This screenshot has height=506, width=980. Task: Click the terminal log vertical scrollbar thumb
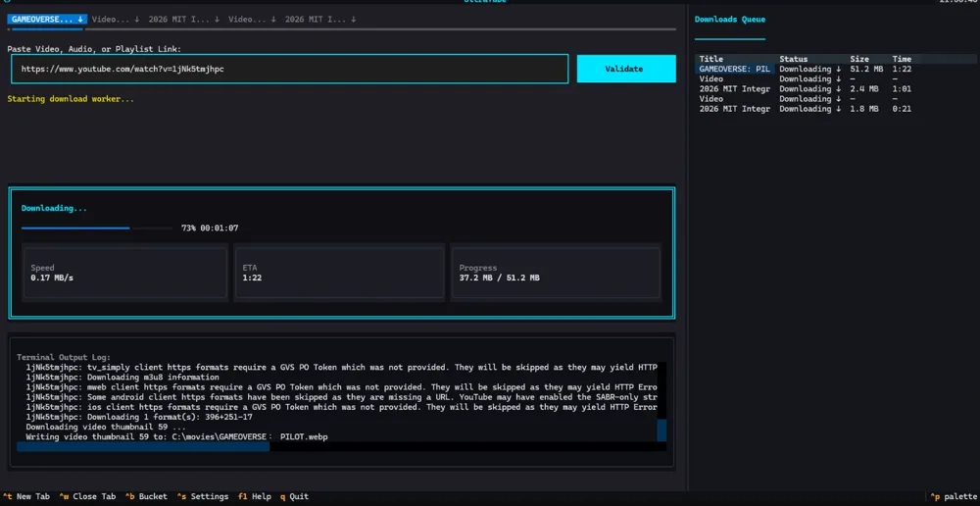pos(661,430)
